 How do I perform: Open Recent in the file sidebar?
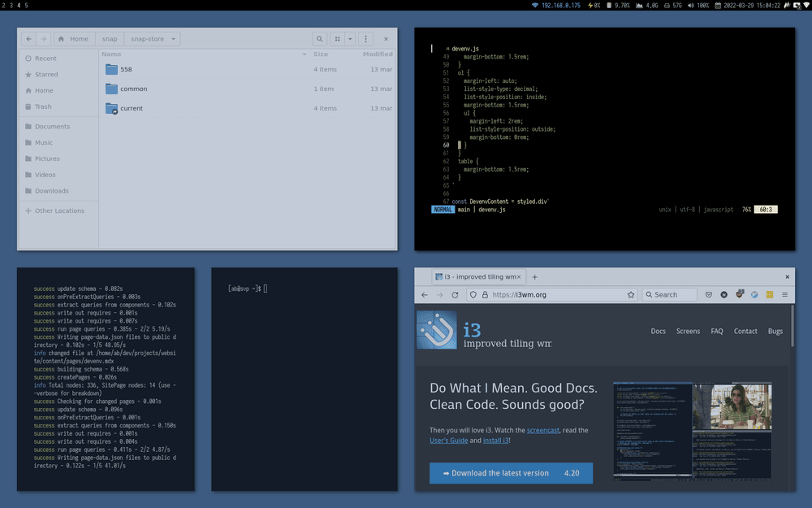point(58,59)
